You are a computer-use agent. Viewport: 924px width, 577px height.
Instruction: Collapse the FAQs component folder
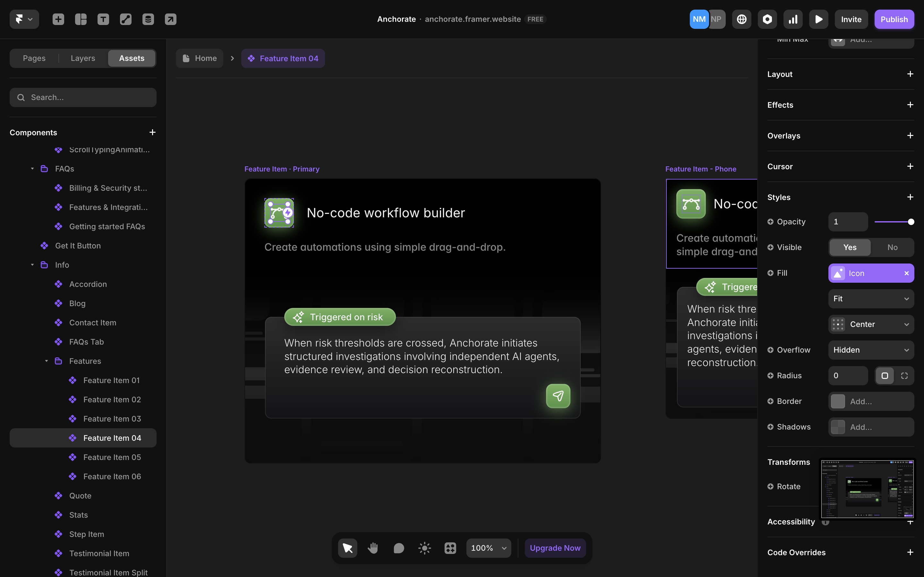coord(32,168)
